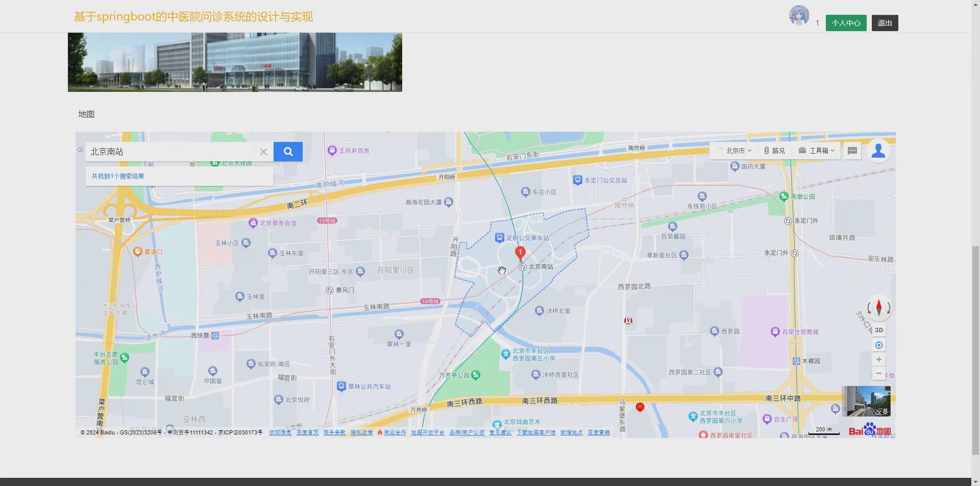This screenshot has height=486, width=980.
Task: Click the 霍道口 restaurant marker
Action: [x=137, y=251]
